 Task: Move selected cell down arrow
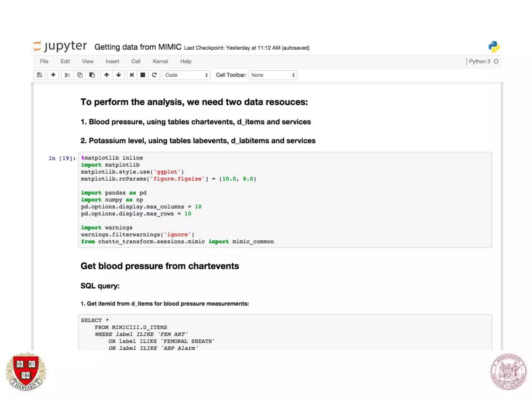pos(118,75)
